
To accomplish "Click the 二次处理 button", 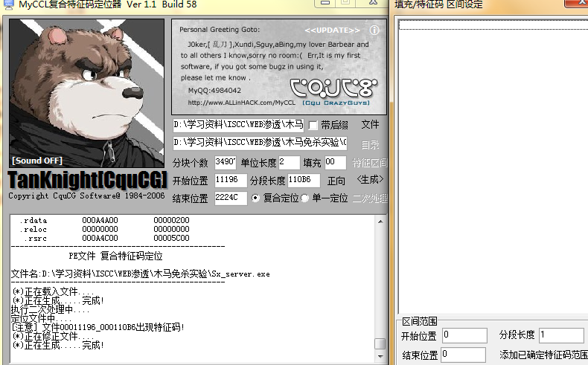I will pyautogui.click(x=370, y=198).
